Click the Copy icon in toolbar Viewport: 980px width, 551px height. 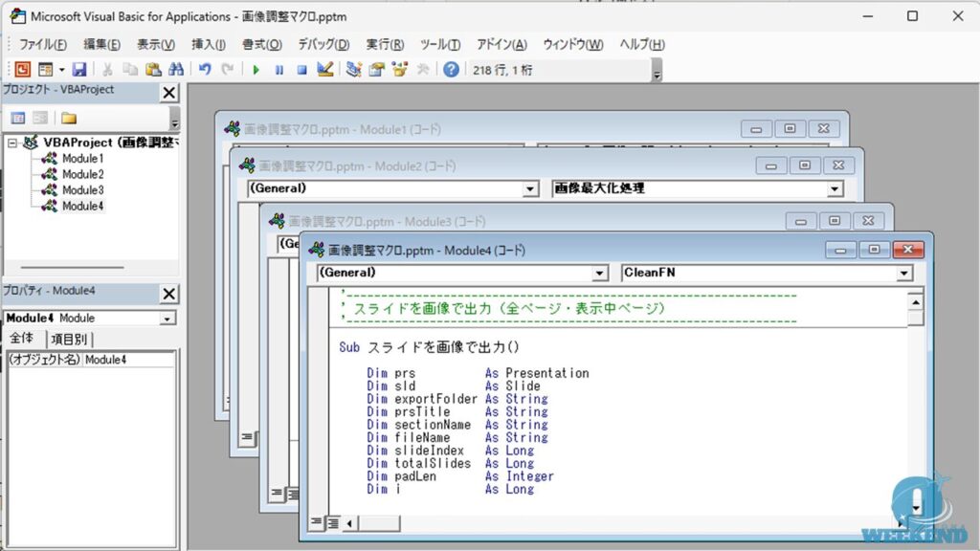pos(130,69)
